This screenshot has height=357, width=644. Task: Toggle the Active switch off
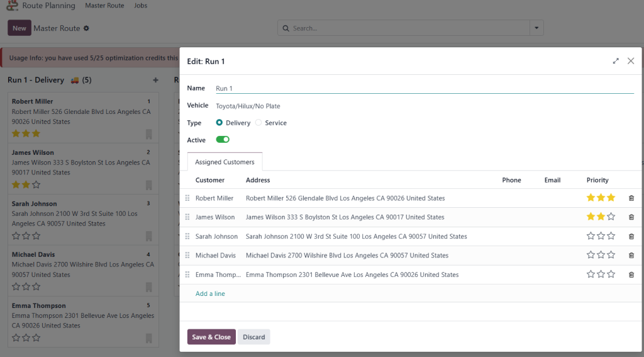223,140
